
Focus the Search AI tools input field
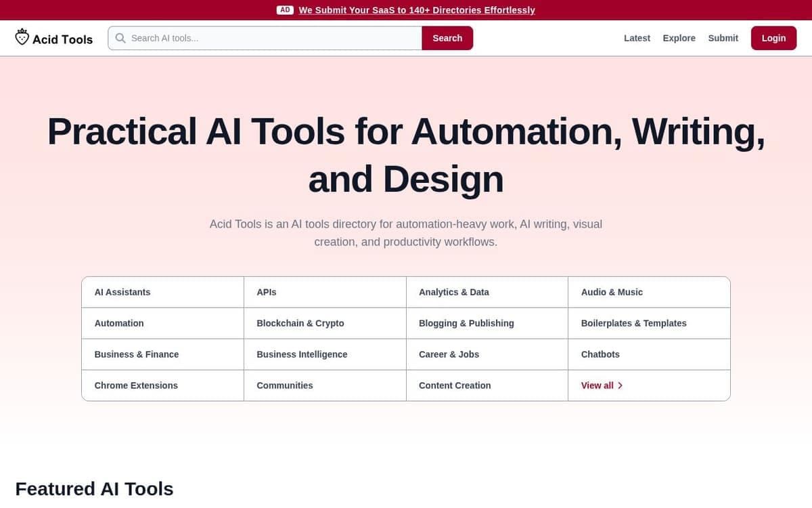[x=265, y=38]
